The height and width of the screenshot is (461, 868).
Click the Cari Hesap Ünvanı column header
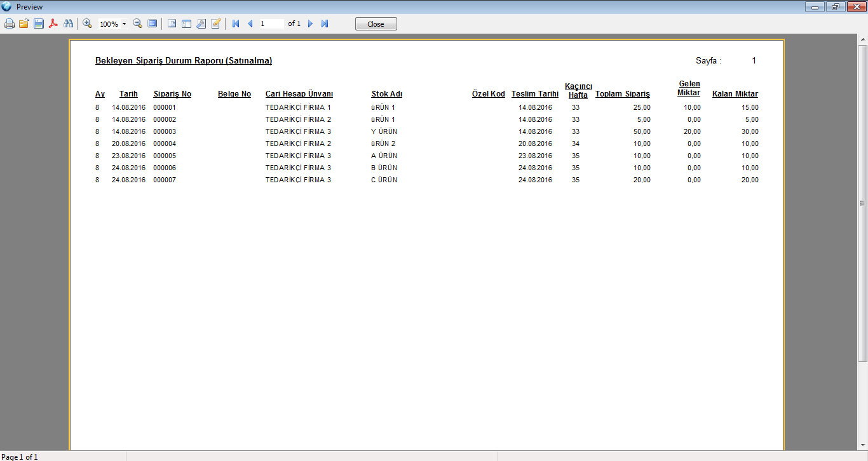tap(299, 94)
